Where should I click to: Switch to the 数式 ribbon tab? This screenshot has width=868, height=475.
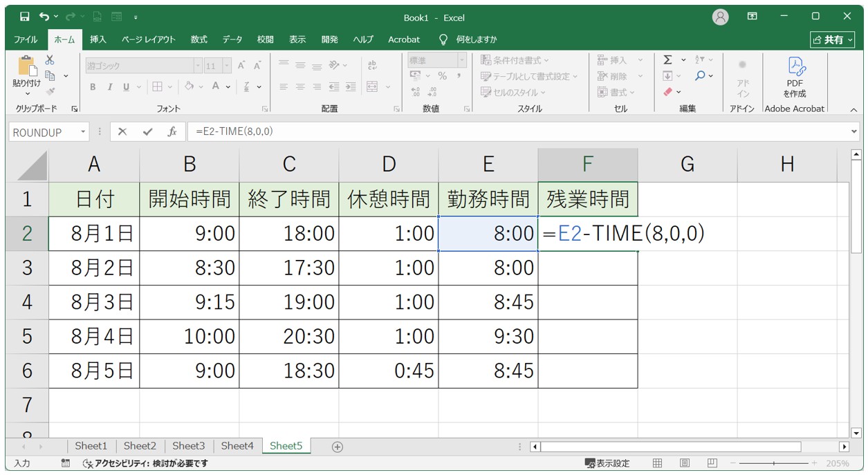pos(199,39)
